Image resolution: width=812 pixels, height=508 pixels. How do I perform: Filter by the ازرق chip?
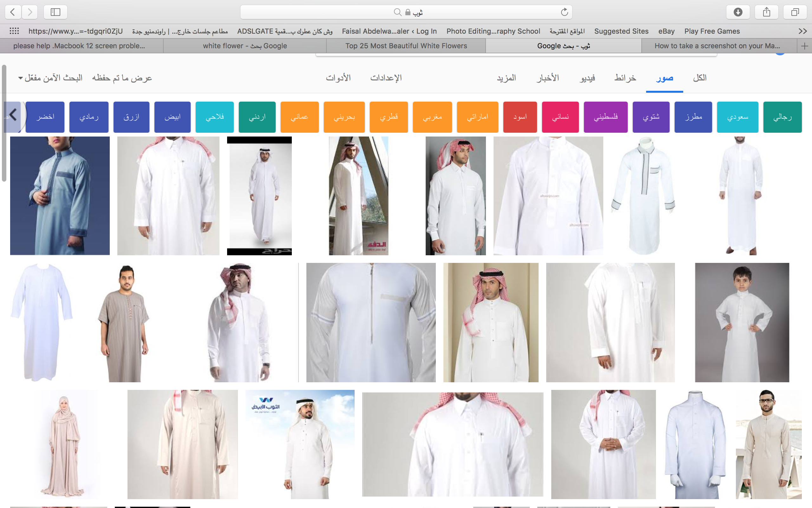coord(131,117)
